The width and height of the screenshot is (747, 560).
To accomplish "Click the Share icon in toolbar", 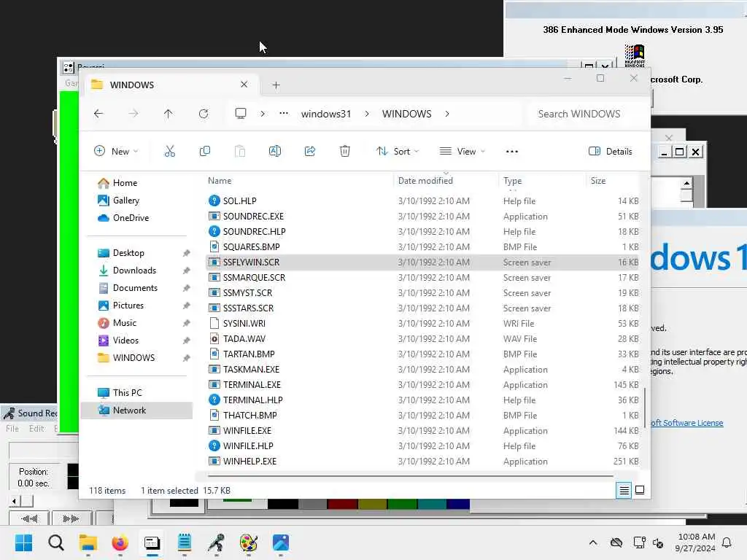I will click(309, 152).
